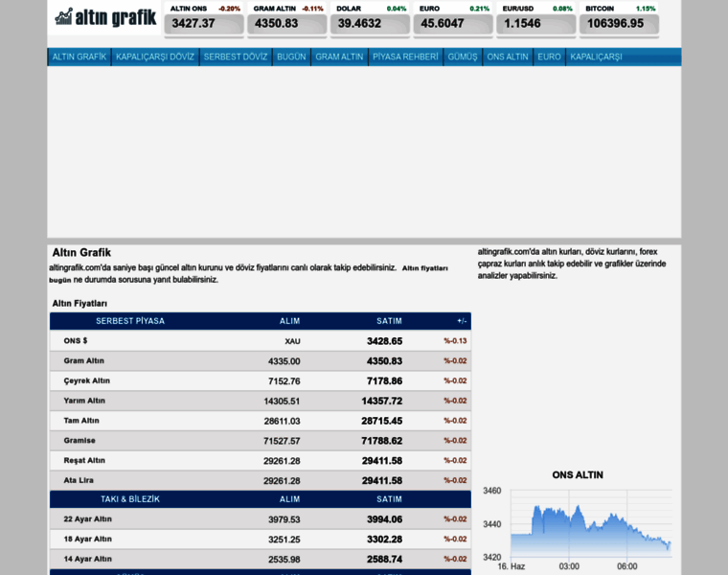Image resolution: width=728 pixels, height=575 pixels.
Task: Click SERBEST PİYASA table header
Action: (x=130, y=321)
